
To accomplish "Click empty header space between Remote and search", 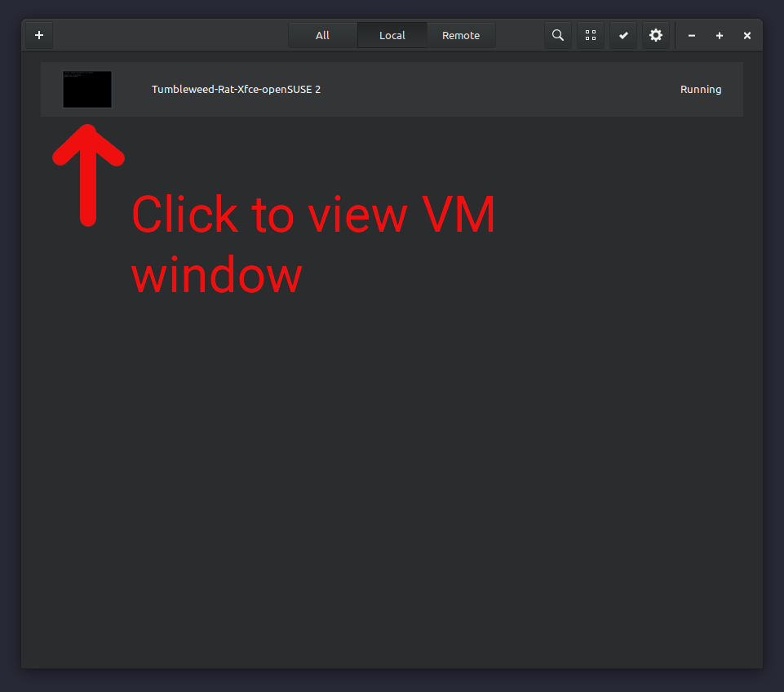I will (520, 36).
